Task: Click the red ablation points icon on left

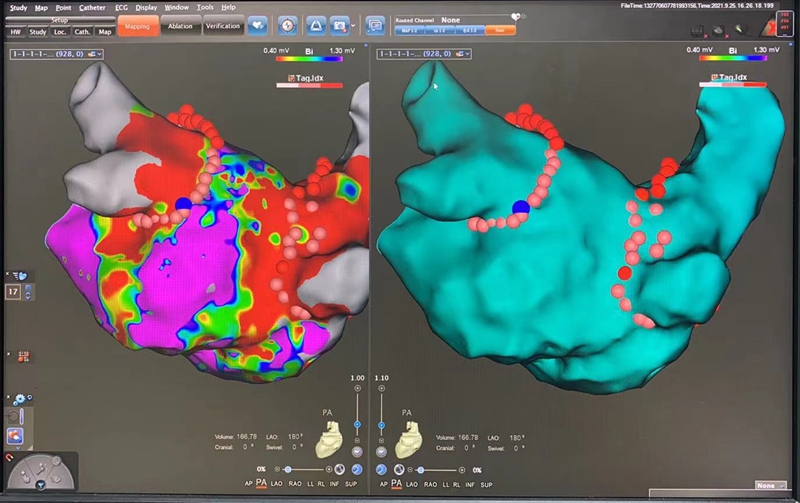Action: tap(22, 355)
